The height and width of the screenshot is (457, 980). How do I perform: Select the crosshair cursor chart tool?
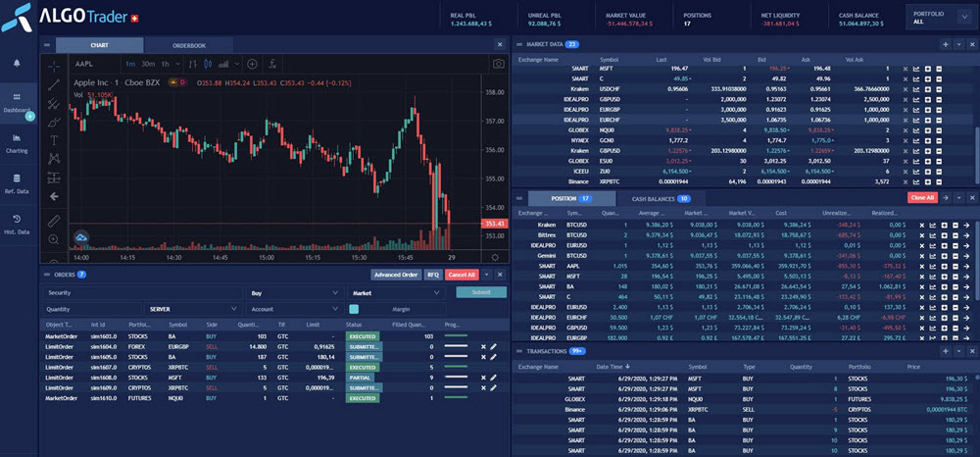click(x=54, y=65)
